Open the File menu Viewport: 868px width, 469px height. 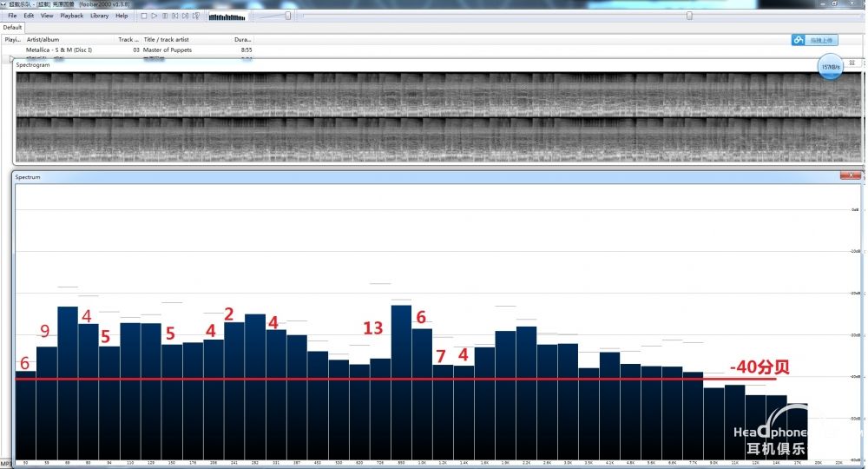tap(12, 16)
